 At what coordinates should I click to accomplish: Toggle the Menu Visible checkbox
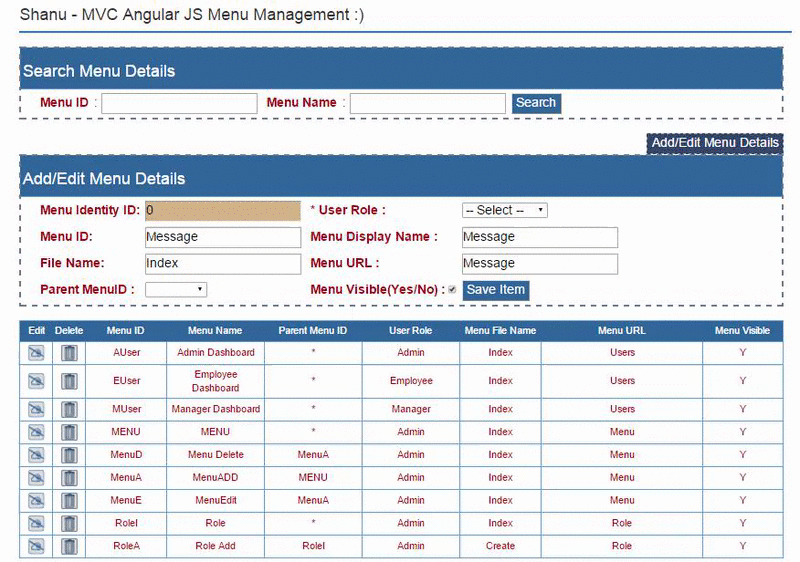tap(452, 290)
